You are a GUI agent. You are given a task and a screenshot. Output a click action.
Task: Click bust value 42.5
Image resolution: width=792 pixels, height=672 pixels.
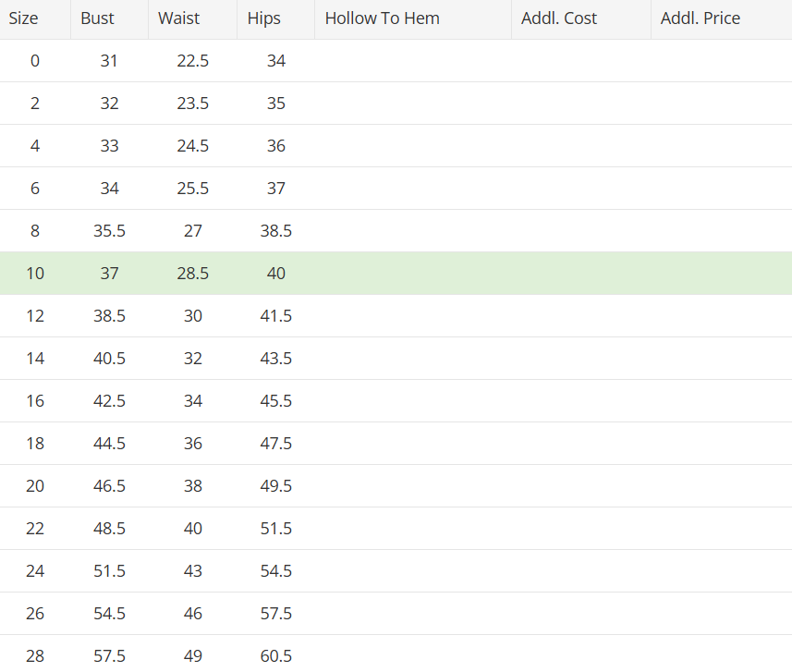coord(109,400)
